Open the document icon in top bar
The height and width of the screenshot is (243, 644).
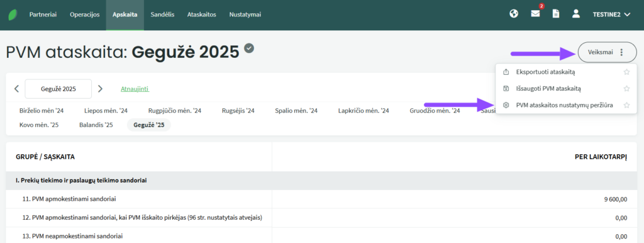point(556,14)
